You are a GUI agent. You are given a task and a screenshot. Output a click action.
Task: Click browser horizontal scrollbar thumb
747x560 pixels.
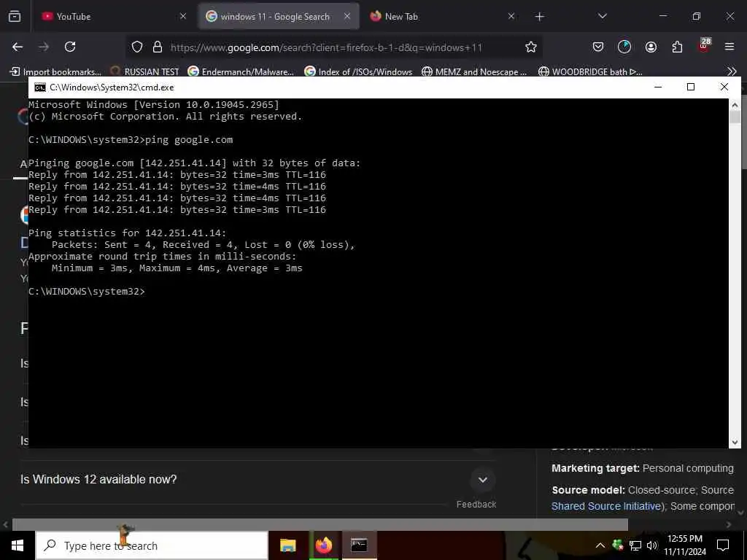click(x=320, y=524)
